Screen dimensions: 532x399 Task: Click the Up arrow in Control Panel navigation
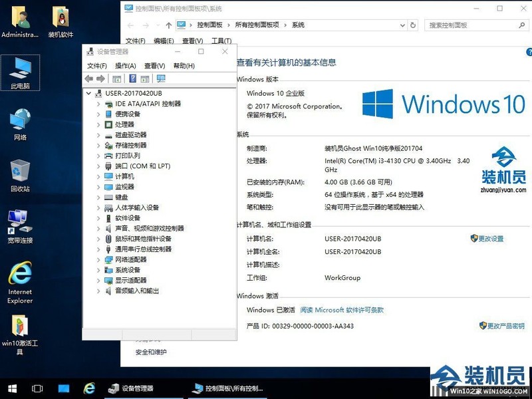click(x=169, y=25)
